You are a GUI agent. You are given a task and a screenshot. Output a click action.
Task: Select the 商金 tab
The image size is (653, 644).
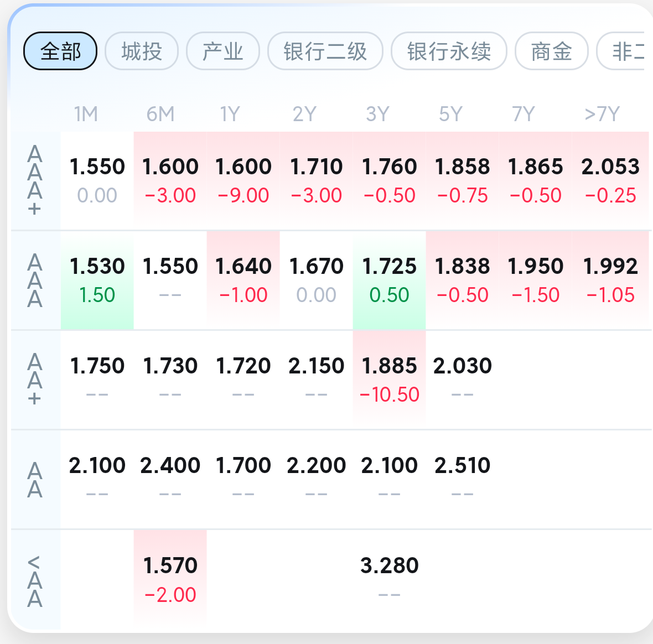click(551, 51)
